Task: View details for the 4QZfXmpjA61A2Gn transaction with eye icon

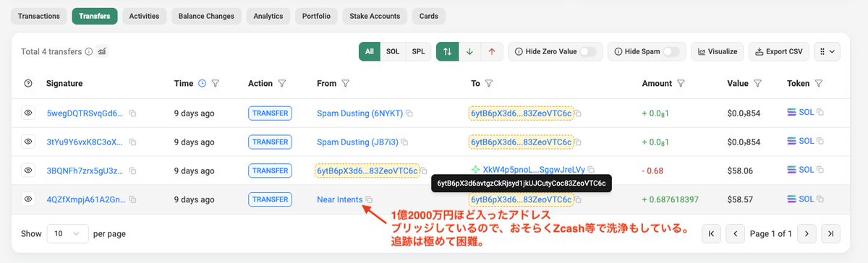Action: [x=28, y=199]
